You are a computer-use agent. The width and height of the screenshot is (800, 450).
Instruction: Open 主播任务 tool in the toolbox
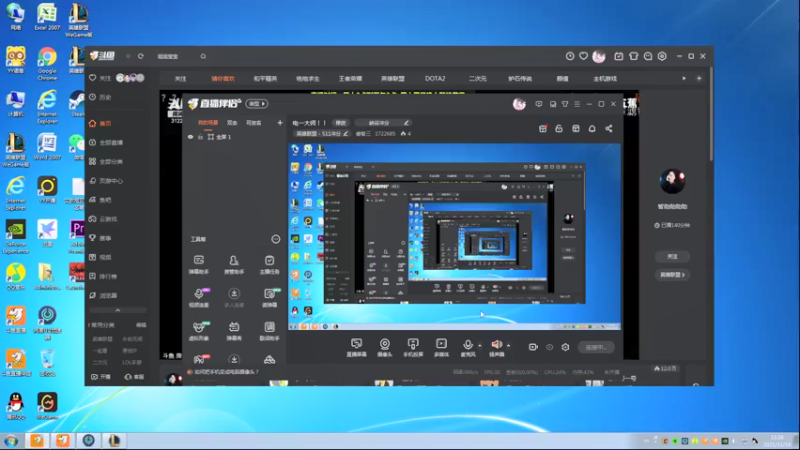[269, 265]
